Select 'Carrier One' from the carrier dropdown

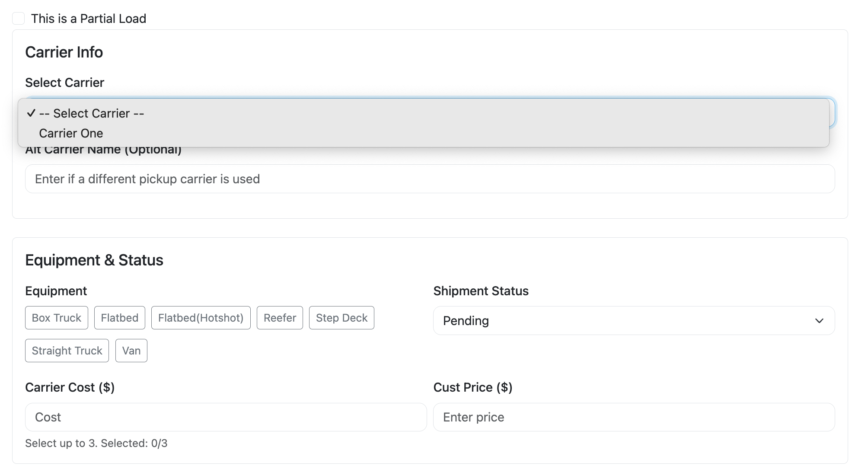coord(71,133)
